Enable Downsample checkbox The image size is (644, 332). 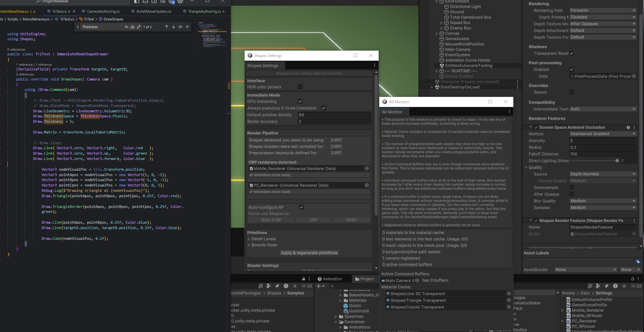[572, 187]
